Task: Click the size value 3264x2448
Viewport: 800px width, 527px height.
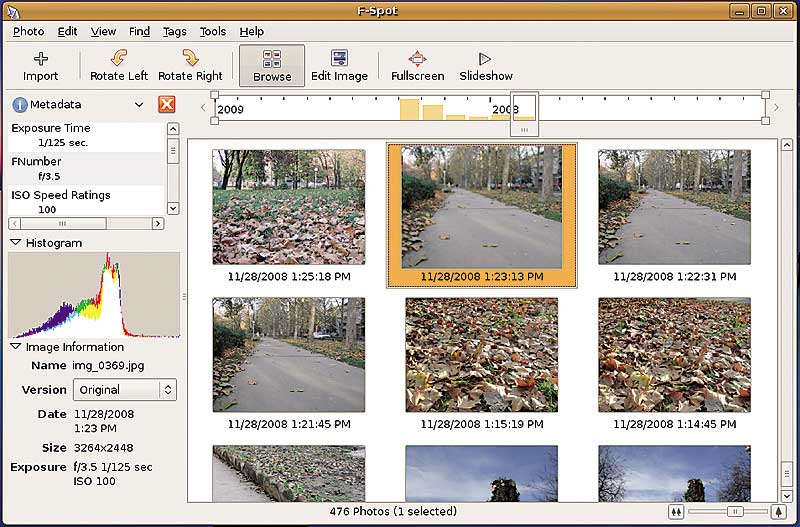Action: 104,448
